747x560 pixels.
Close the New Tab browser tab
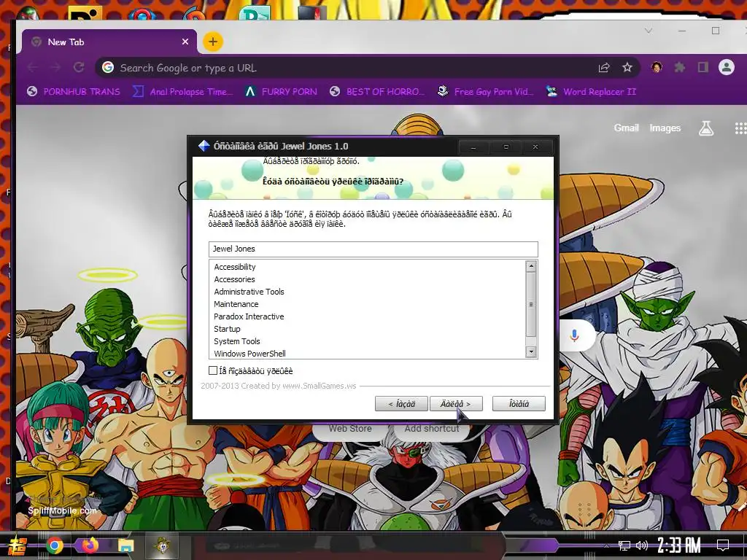point(185,42)
